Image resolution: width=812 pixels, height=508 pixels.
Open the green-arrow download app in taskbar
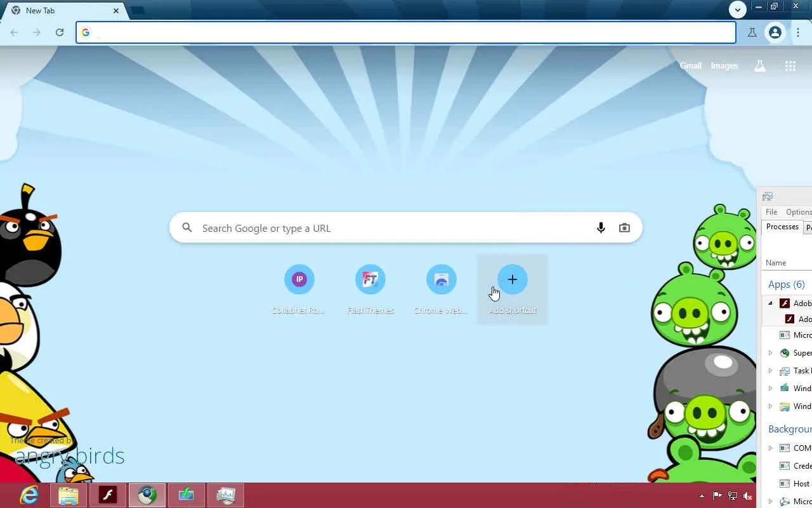(186, 495)
